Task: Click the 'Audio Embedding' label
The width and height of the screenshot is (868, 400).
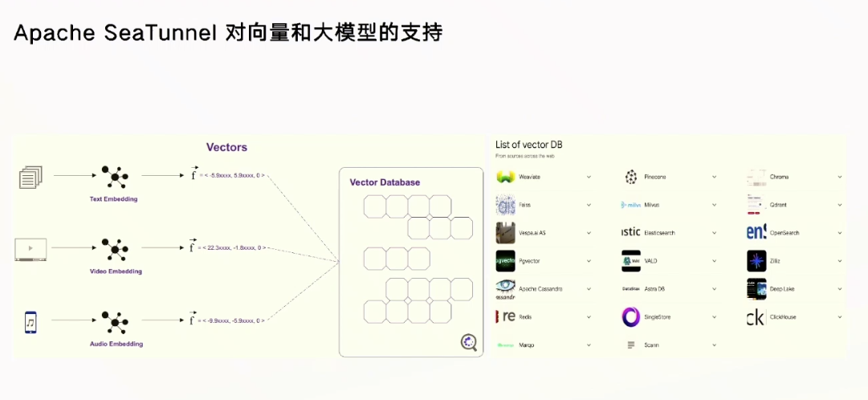Action: pyautogui.click(x=116, y=344)
